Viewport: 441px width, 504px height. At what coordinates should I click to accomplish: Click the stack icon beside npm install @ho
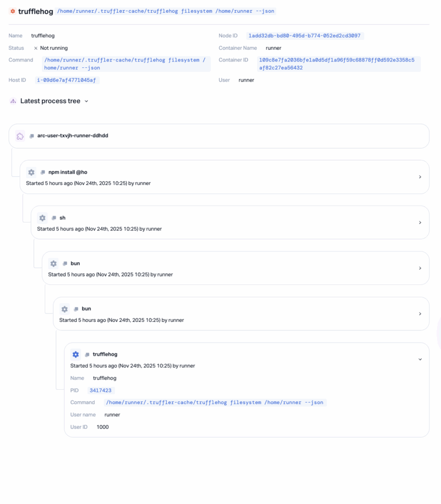(x=43, y=172)
